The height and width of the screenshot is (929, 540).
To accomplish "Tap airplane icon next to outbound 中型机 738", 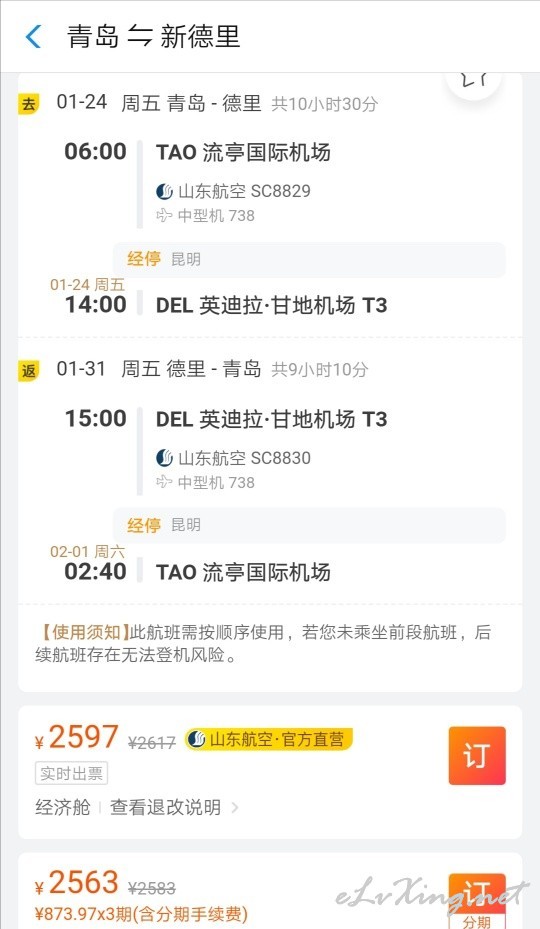I will 164,216.
